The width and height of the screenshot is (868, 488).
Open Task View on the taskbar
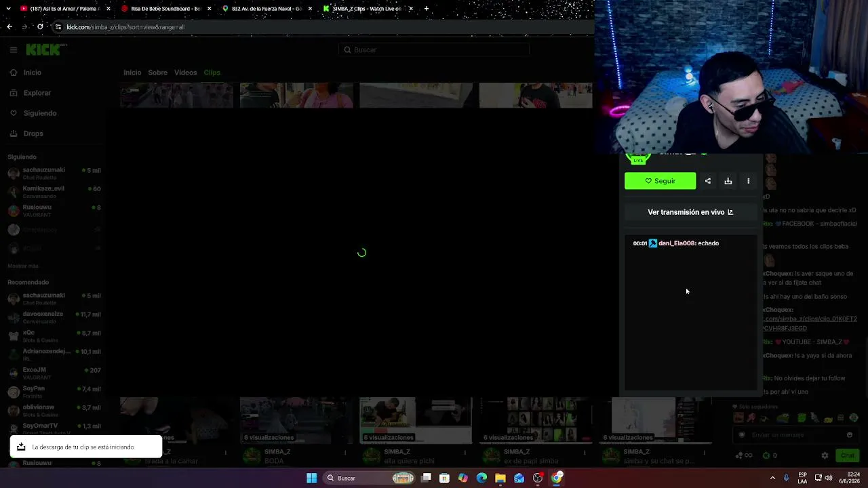coord(426,478)
